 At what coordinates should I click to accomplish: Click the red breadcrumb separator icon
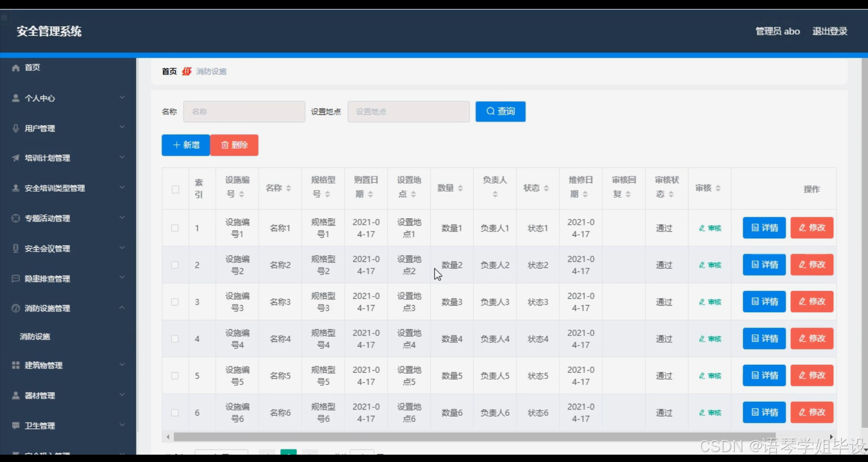tap(187, 71)
